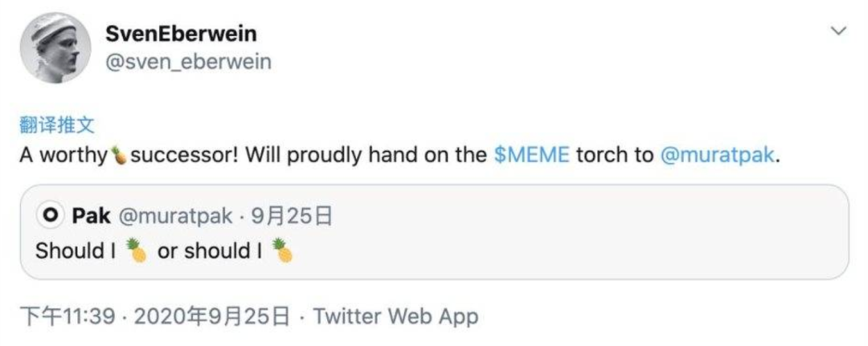Expand the tweet options chevron menu
This screenshot has height=346, width=868.
pyautogui.click(x=839, y=31)
